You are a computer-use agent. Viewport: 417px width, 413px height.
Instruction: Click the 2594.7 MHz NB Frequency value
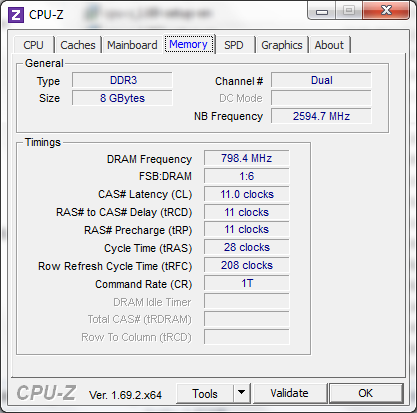321,116
